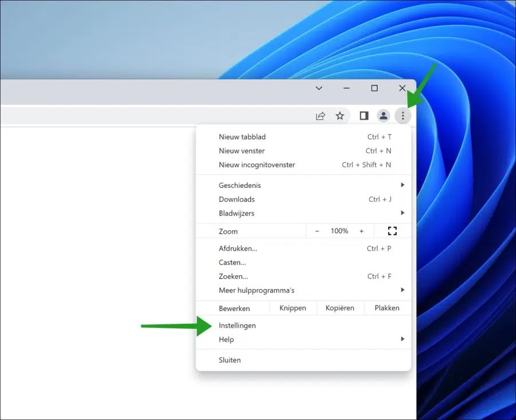This screenshot has height=420, width=516.
Task: Maximize the Chrome window
Action: (374, 88)
